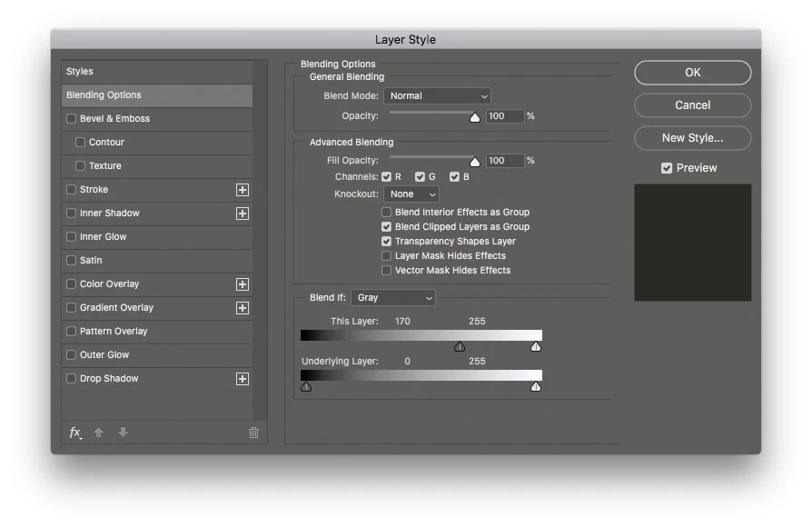Screen dimensions: 812x527
Task: Open the Blend Mode dropdown
Action: point(437,96)
